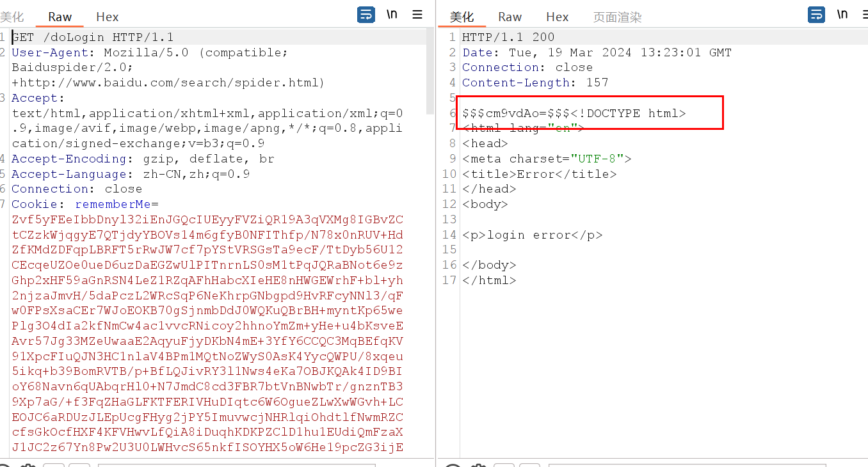
Task: Toggle the \n non-printable characters button in response panel
Action: tap(842, 15)
